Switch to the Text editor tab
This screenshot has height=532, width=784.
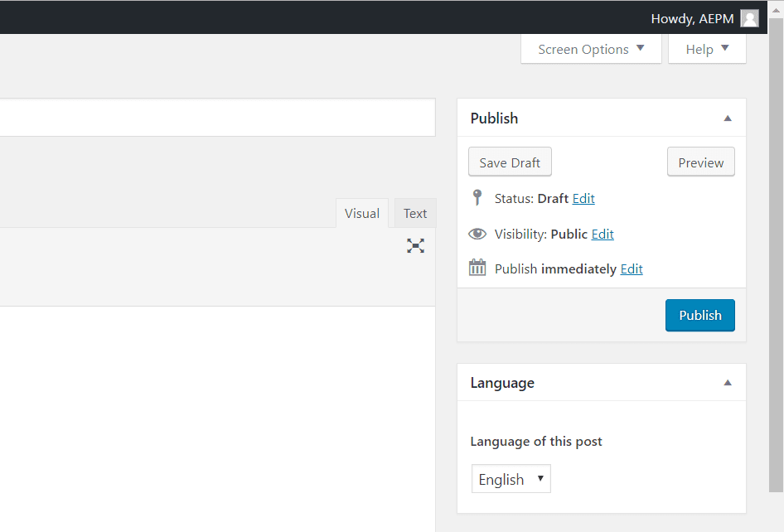(415, 214)
